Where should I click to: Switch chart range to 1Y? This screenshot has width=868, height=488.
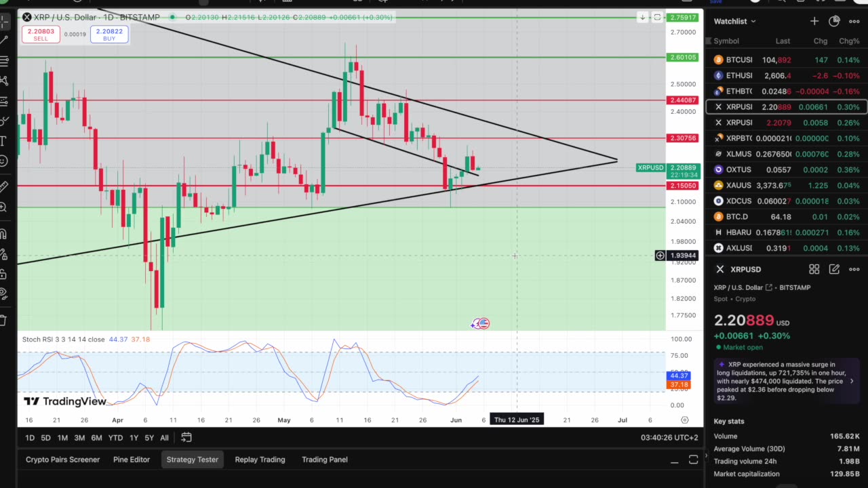point(134,438)
